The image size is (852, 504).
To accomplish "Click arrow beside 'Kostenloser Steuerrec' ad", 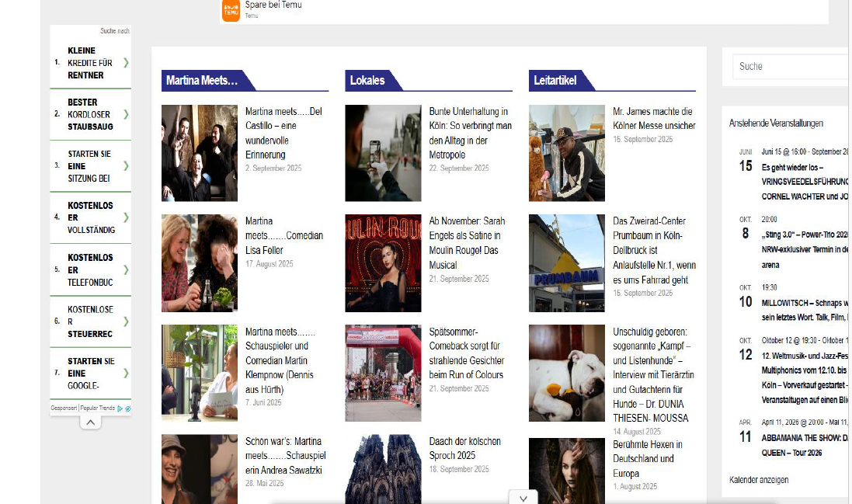I will pos(126,322).
